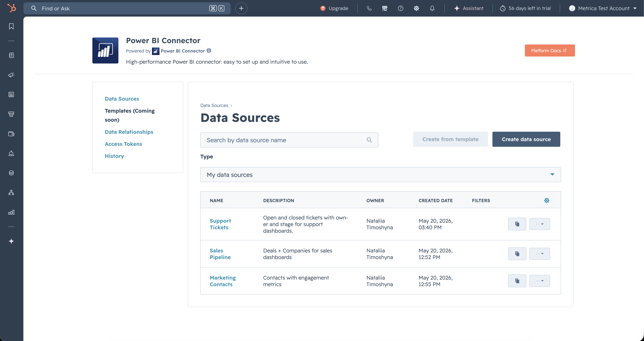Open actions dropdown for Sales Pipeline
The height and width of the screenshot is (341, 644).
coord(540,254)
